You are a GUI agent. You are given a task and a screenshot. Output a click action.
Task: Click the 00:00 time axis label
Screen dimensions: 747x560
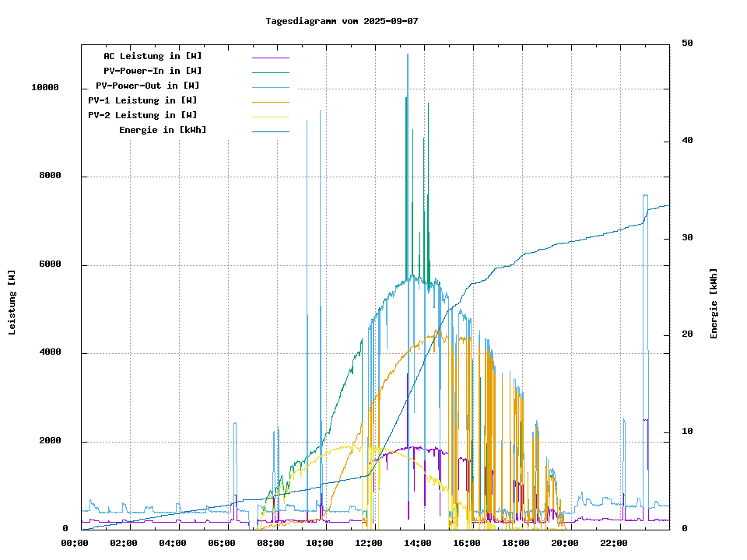click(x=75, y=543)
